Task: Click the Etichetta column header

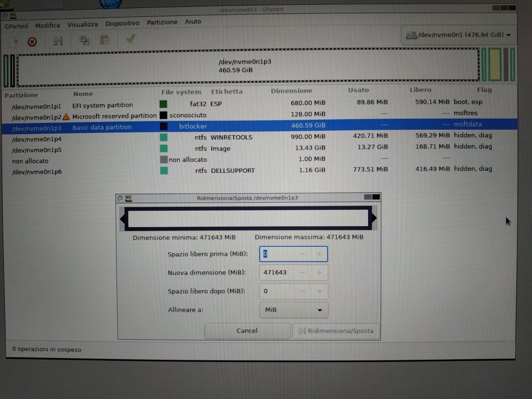Action: click(x=227, y=92)
